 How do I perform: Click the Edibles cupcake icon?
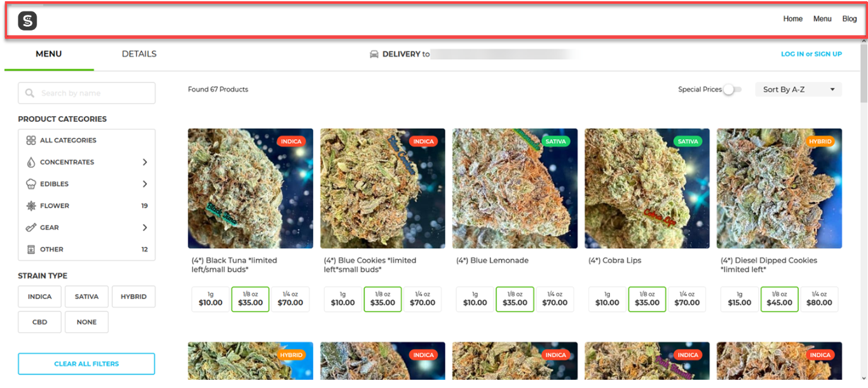[x=31, y=184]
